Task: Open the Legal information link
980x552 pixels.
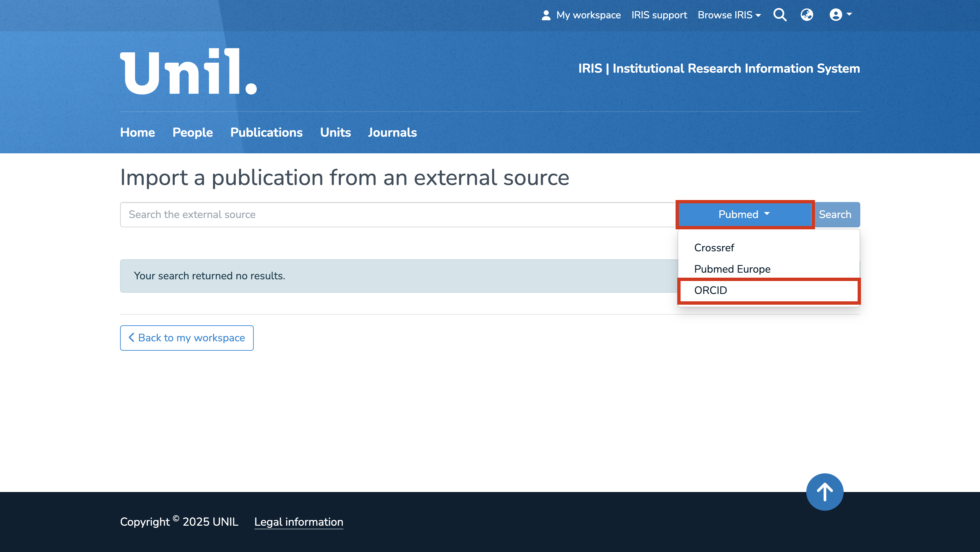Action: pyautogui.click(x=299, y=522)
